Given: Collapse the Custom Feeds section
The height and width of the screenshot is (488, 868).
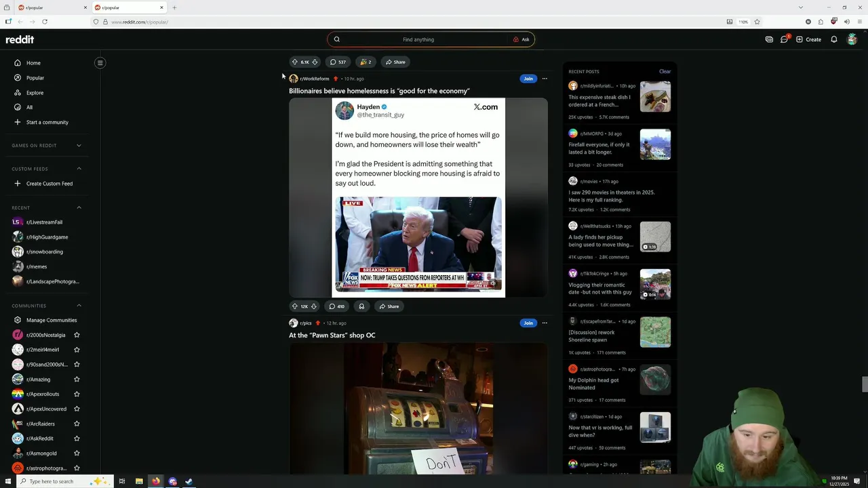Looking at the screenshot, I should tap(79, 169).
